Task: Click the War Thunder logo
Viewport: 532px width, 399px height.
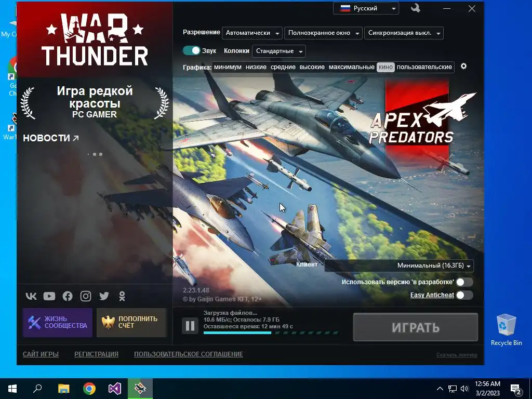Action: coord(95,39)
